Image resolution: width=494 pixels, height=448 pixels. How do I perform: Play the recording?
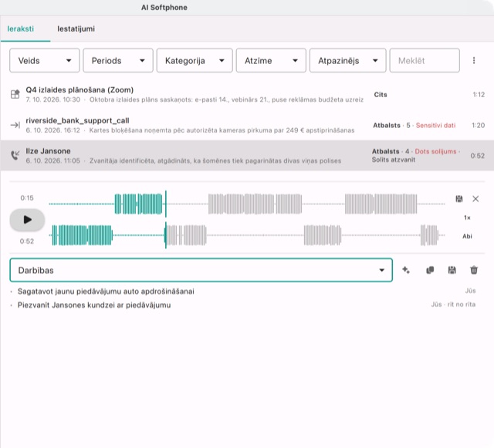pos(27,220)
